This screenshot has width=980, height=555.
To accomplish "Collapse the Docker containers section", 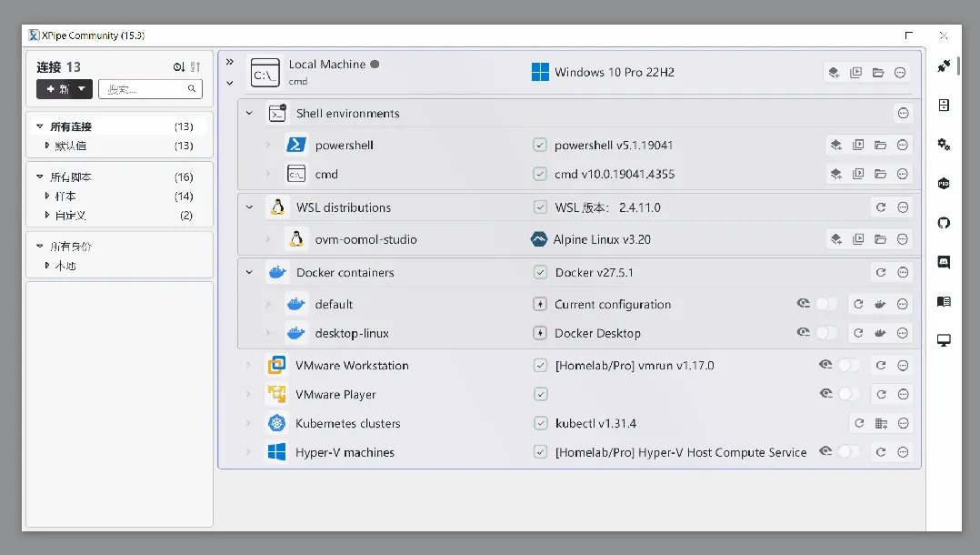I will (249, 272).
